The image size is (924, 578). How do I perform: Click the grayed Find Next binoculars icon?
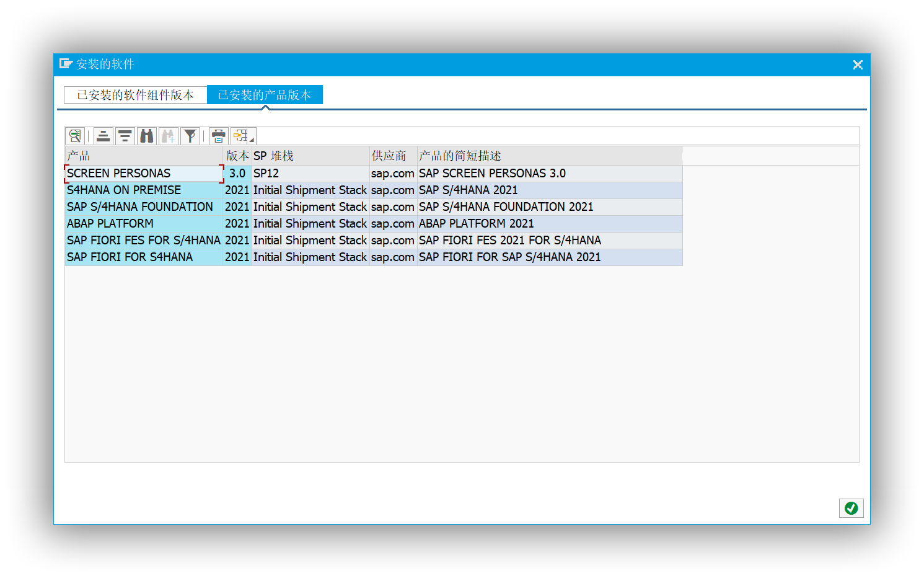(x=169, y=136)
